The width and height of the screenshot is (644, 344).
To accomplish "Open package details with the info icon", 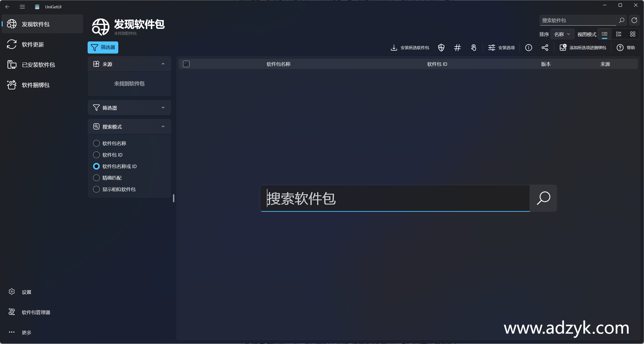I will tap(529, 48).
